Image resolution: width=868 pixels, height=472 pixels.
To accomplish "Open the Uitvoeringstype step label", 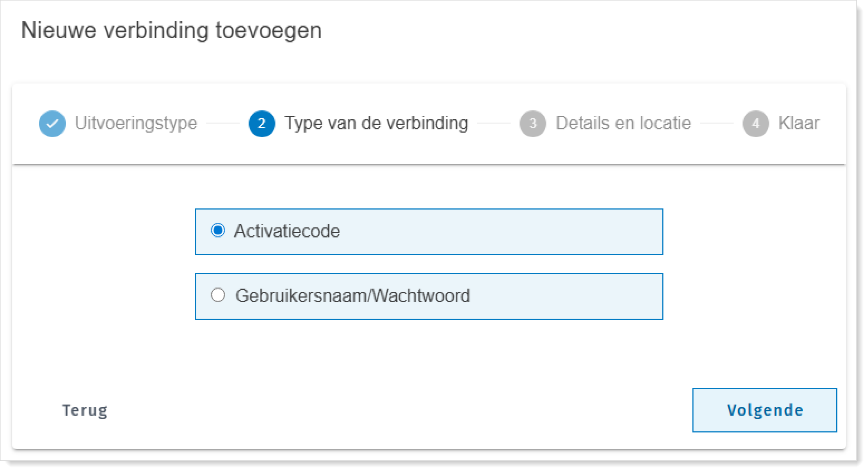I will (x=136, y=123).
